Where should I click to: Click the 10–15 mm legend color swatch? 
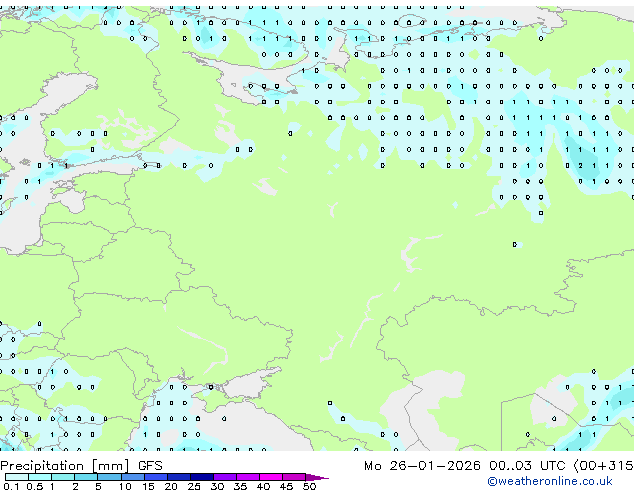pyautogui.click(x=133, y=477)
